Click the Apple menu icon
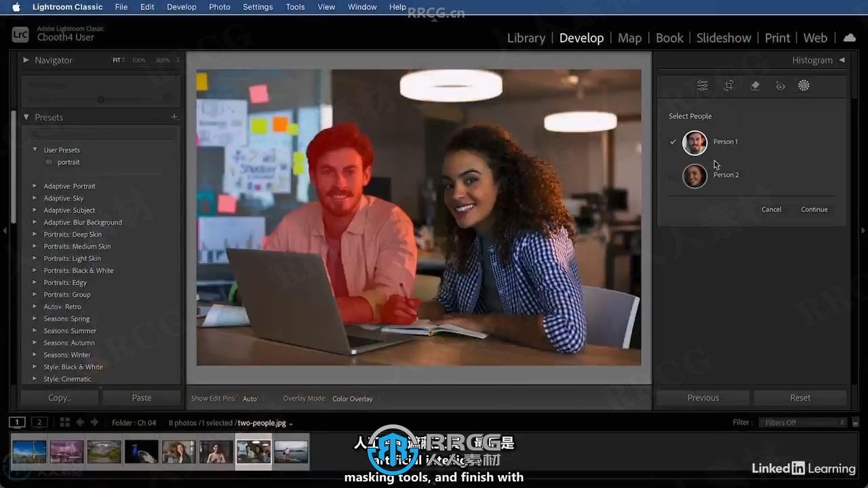This screenshot has width=868, height=488. click(16, 7)
